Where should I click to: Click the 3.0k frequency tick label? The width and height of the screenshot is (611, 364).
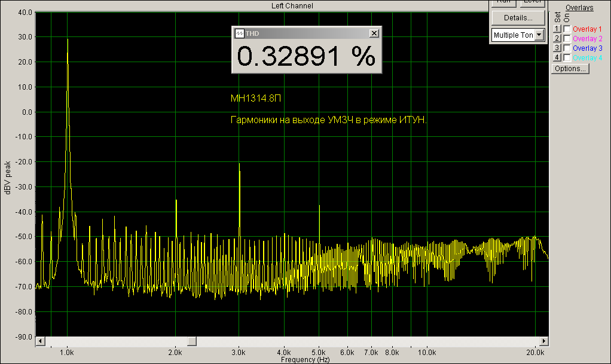[x=239, y=353]
